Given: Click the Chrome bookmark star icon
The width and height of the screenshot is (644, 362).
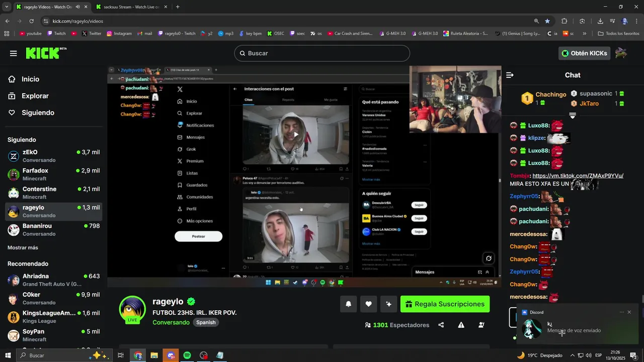Looking at the screenshot, I should [x=547, y=21].
